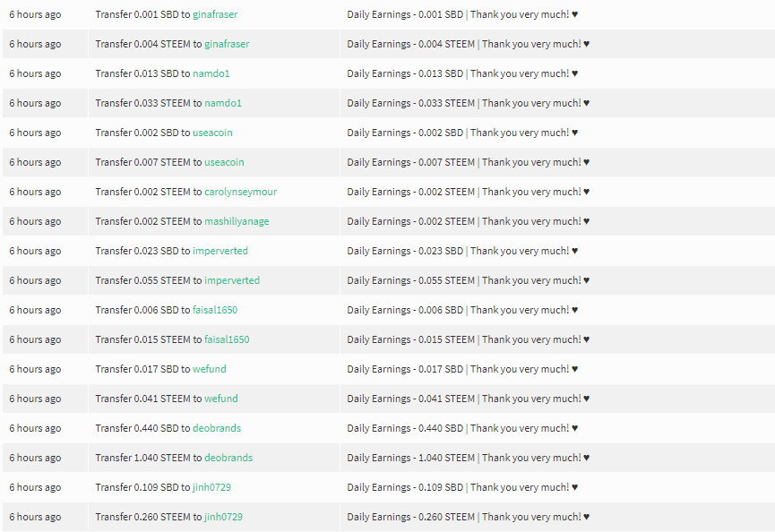Select faisal1650 link in 0.015 STEEM row

tap(227, 339)
